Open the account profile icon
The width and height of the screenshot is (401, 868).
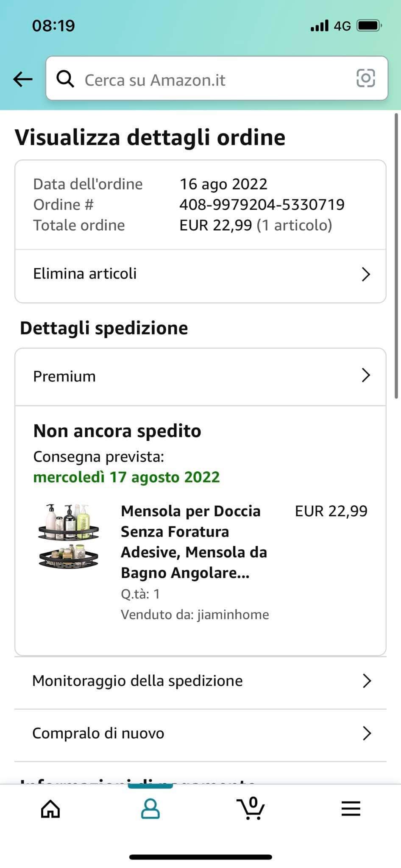point(150,809)
